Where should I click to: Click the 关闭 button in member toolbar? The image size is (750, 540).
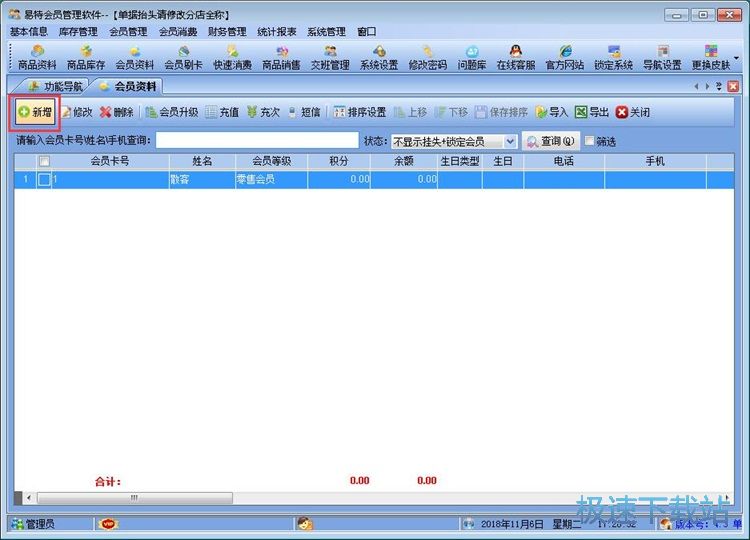click(x=633, y=112)
